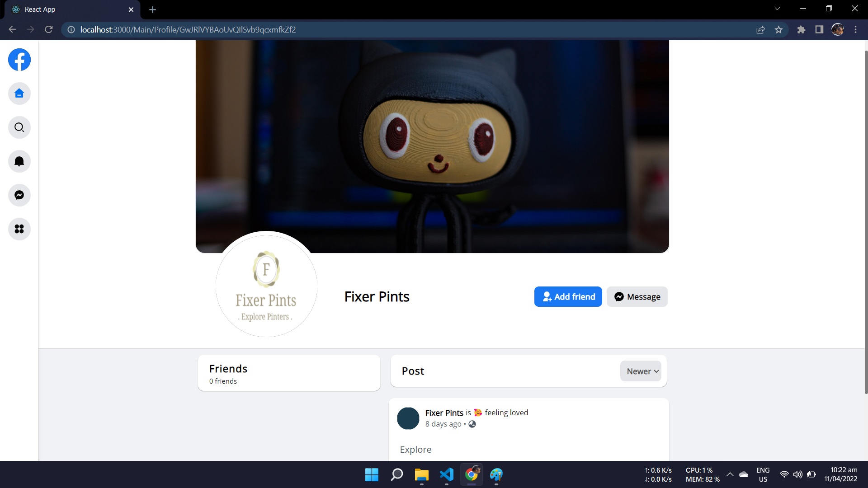Expand hidden icons in the system tray

730,474
